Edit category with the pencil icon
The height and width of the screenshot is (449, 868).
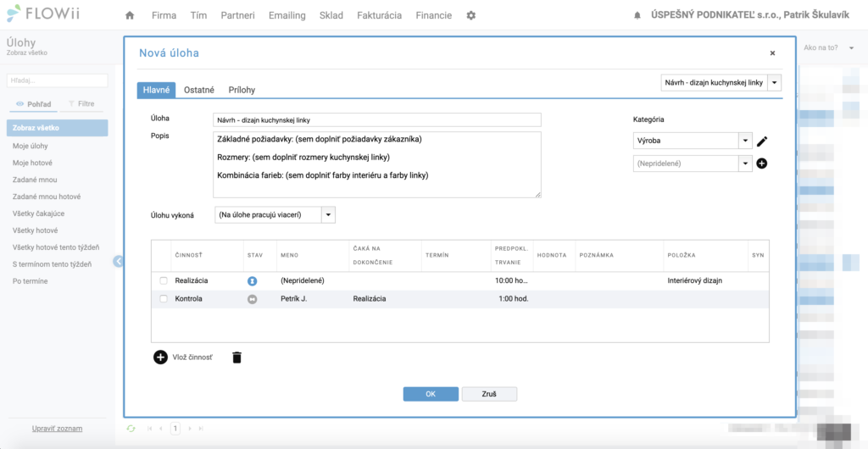point(762,141)
